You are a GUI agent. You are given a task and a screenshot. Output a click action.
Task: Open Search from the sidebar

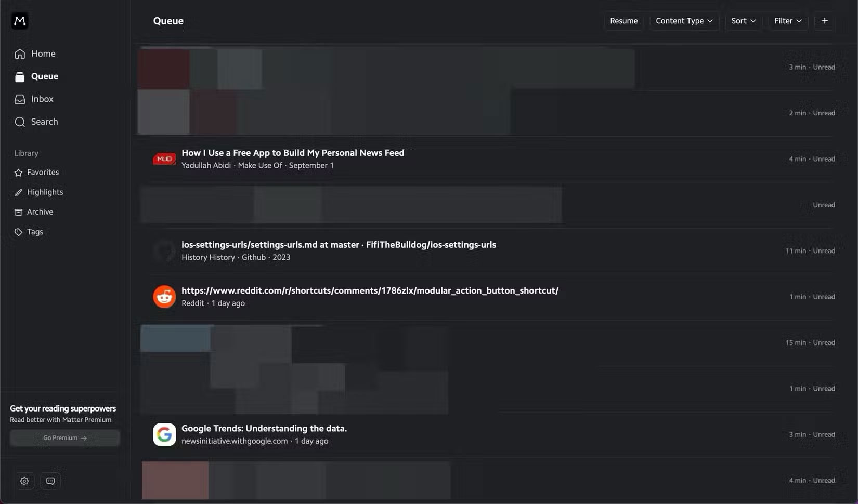tap(44, 122)
